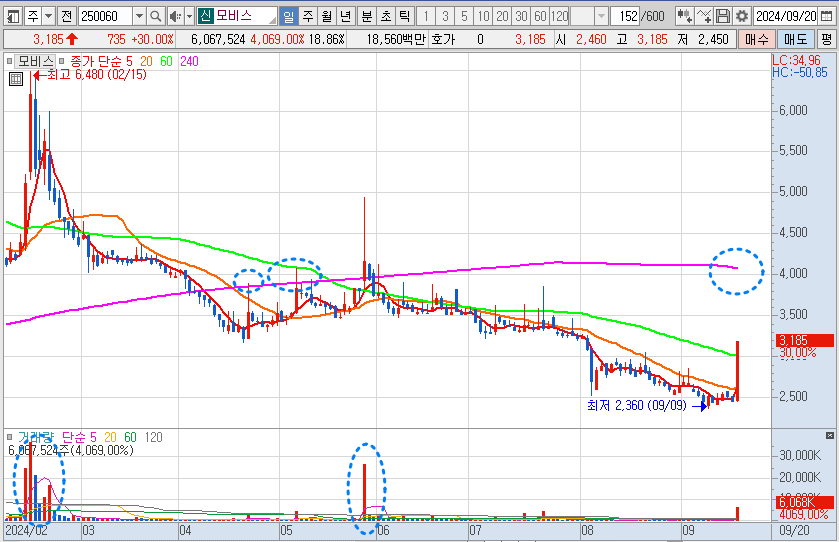Switch to monthly chart 월 period
Image resolution: width=839 pixels, height=542 pixels.
327,17
